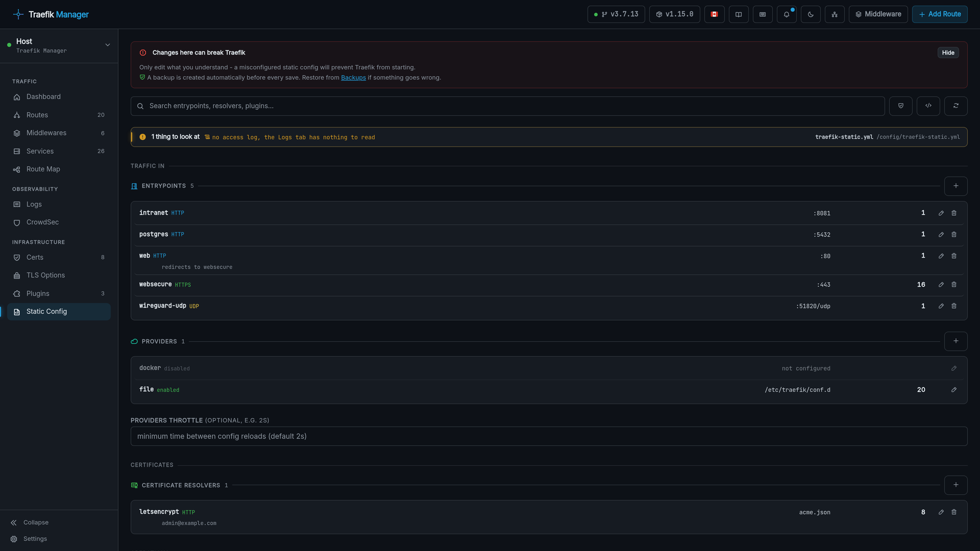Open Middlewares section
This screenshot has height=551, width=980.
tap(59, 133)
